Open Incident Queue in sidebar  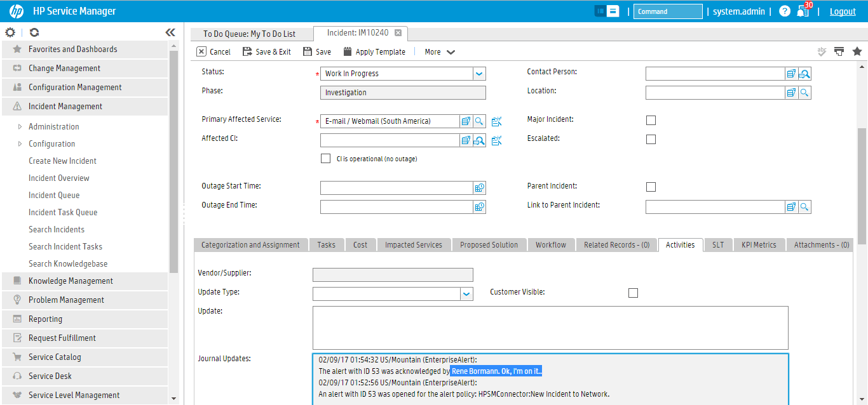click(54, 196)
